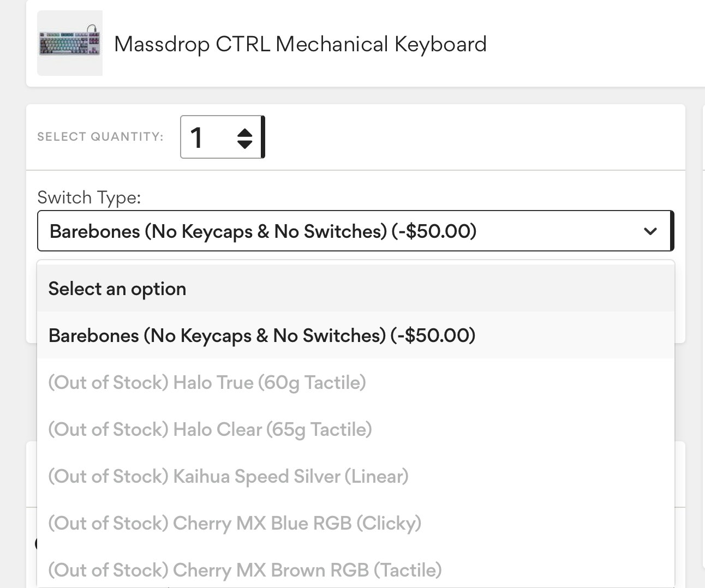The width and height of the screenshot is (705, 588).
Task: Click the 'SELECT QUANTITY:' label
Action: [x=100, y=137]
